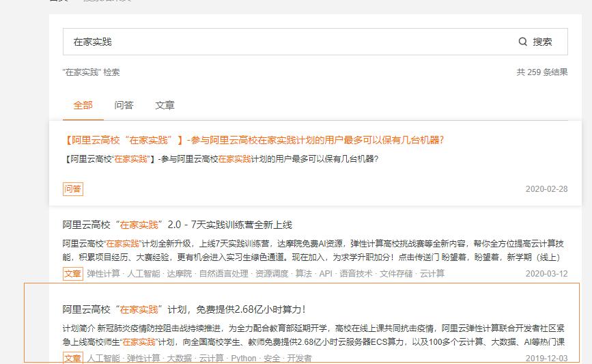Screen dimensions: 592x364
Task: Select the 达摩院 tag
Action: pos(180,273)
